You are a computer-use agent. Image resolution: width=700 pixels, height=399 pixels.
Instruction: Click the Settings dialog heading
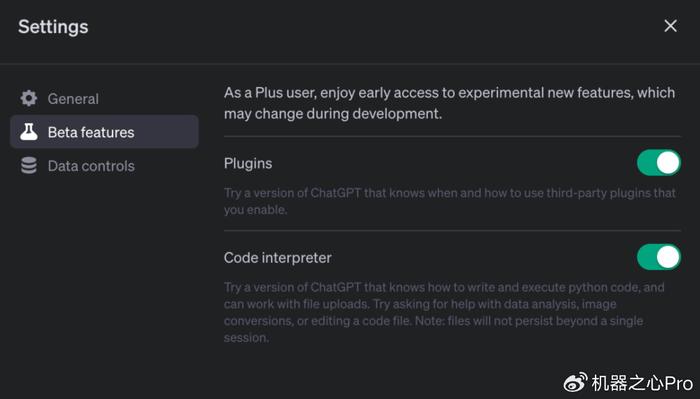(53, 27)
